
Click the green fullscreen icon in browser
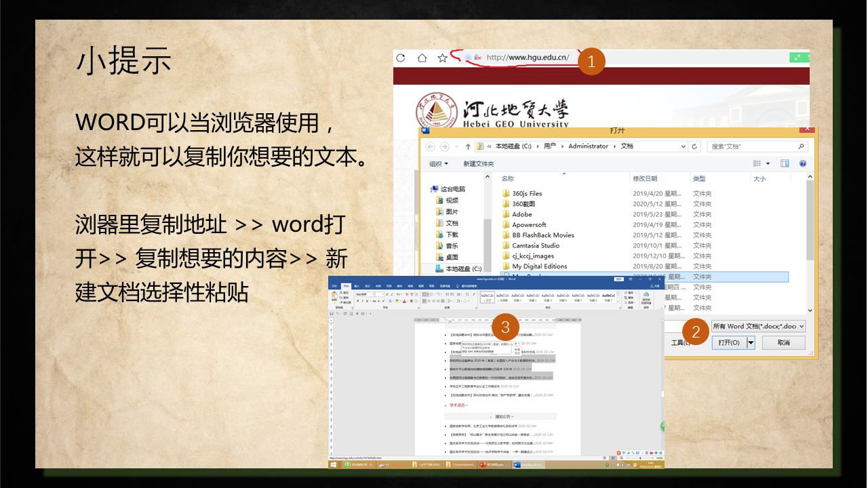[797, 58]
